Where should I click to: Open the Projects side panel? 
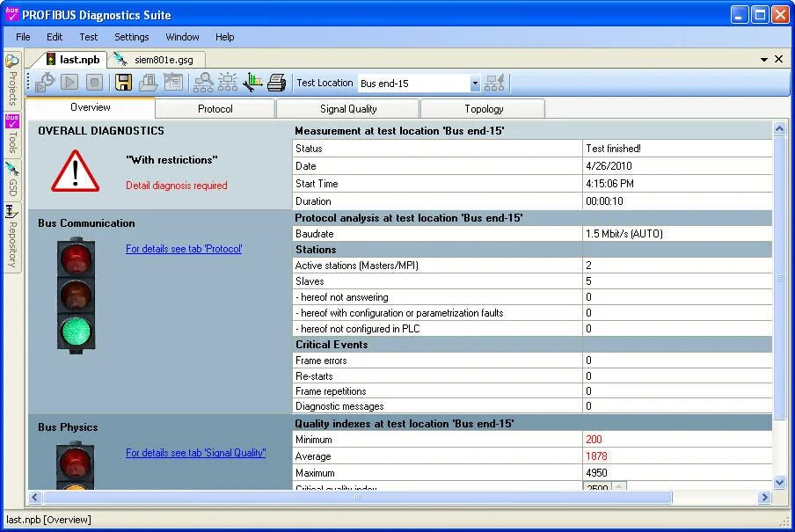click(x=12, y=81)
